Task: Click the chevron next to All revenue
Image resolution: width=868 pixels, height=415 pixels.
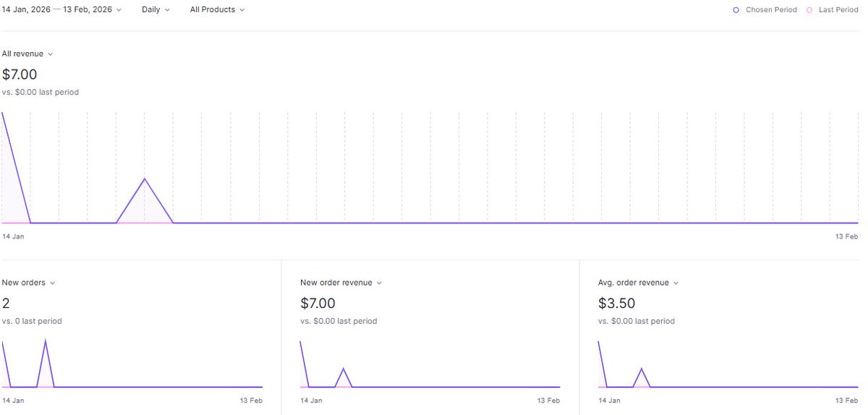Action: pos(50,54)
